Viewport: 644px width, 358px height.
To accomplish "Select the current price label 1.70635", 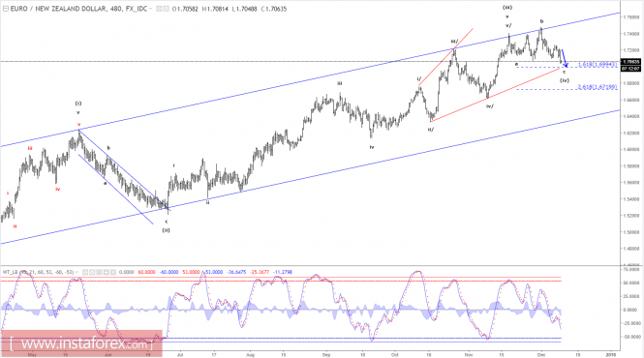I will click(x=630, y=62).
